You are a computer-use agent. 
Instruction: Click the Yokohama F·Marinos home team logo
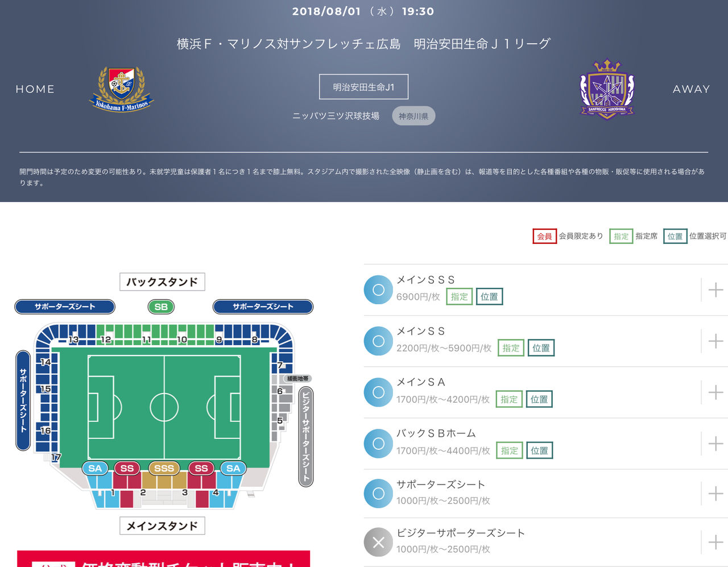tap(121, 89)
